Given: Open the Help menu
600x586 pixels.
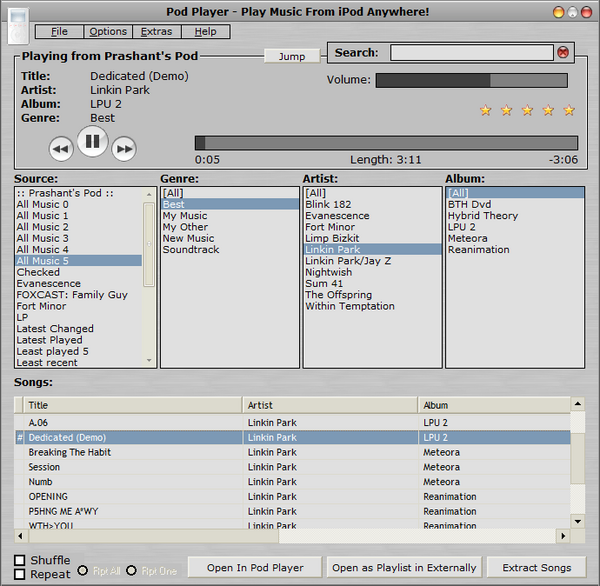Looking at the screenshot, I should pyautogui.click(x=205, y=31).
